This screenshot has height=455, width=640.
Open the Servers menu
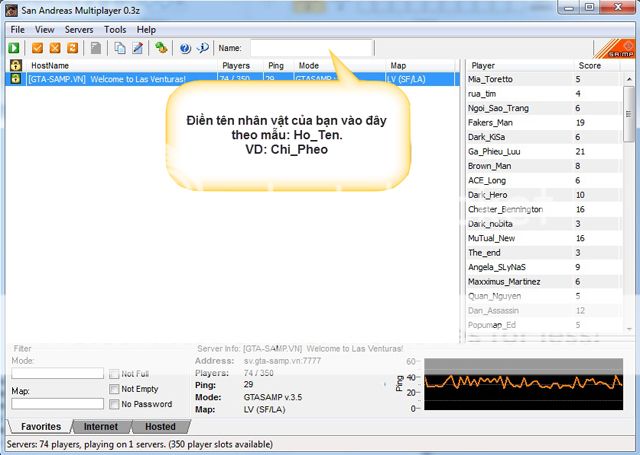(79, 30)
